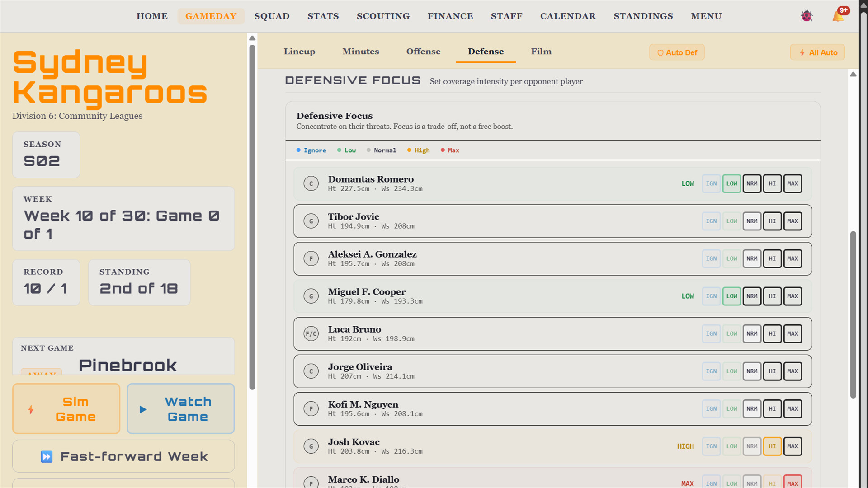The image size is (868, 488).
Task: Click the F position badge for Aleksei A. Gonzalez
Action: [311, 258]
